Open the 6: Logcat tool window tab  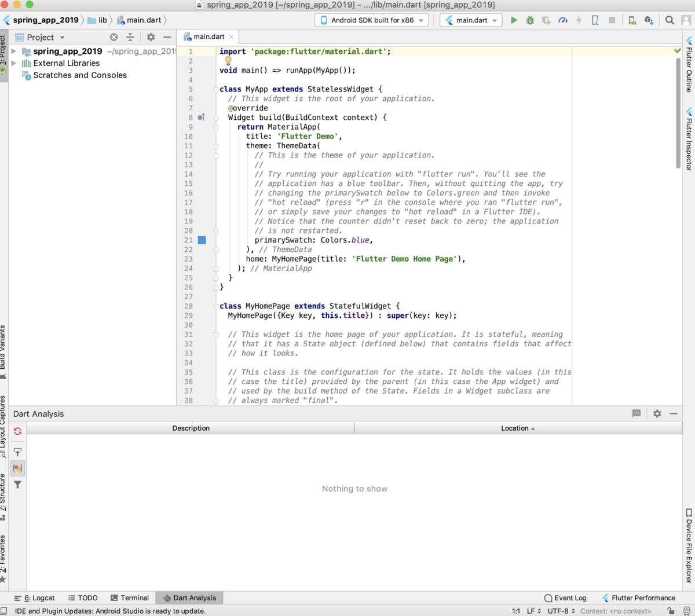point(35,597)
